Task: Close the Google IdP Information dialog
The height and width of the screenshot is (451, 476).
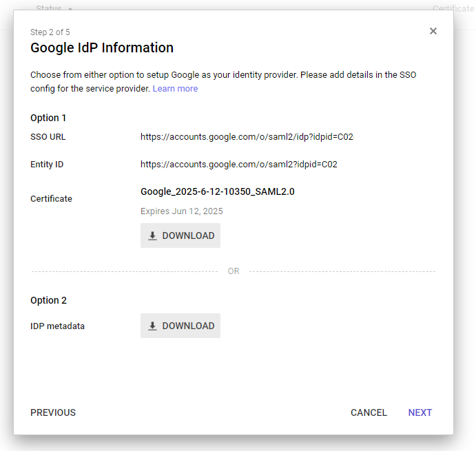Action: point(433,31)
